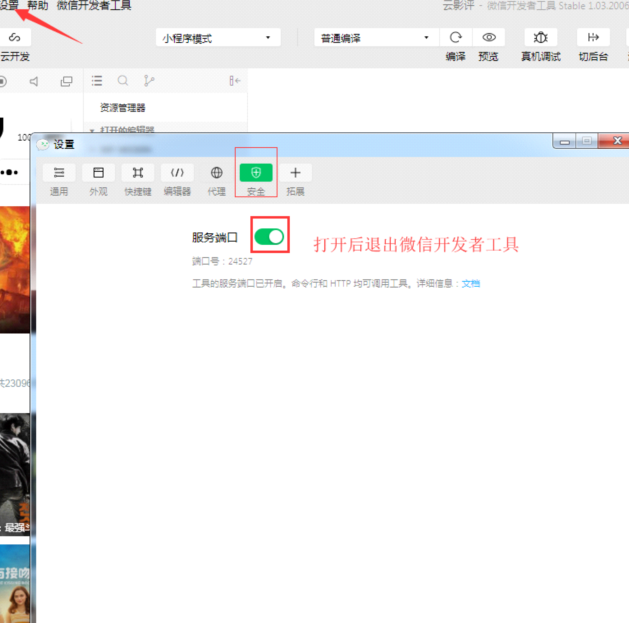This screenshot has width=629, height=623.
Task: Open the simulator three-dots capsule menu
Action: 10,172
